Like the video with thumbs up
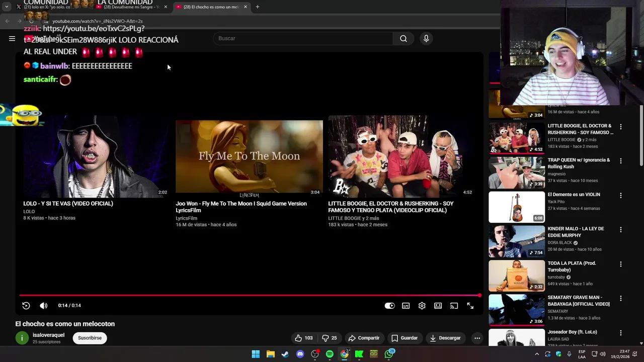The height and width of the screenshot is (362, 644). (303, 338)
